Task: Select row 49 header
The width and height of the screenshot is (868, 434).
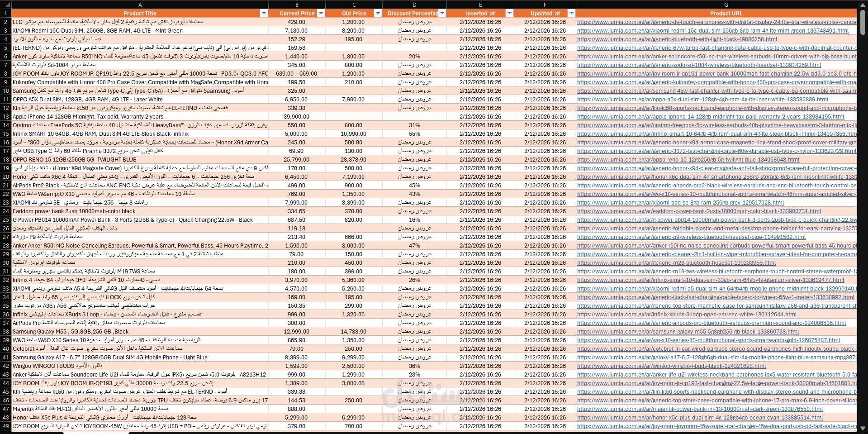Action: 6,426
